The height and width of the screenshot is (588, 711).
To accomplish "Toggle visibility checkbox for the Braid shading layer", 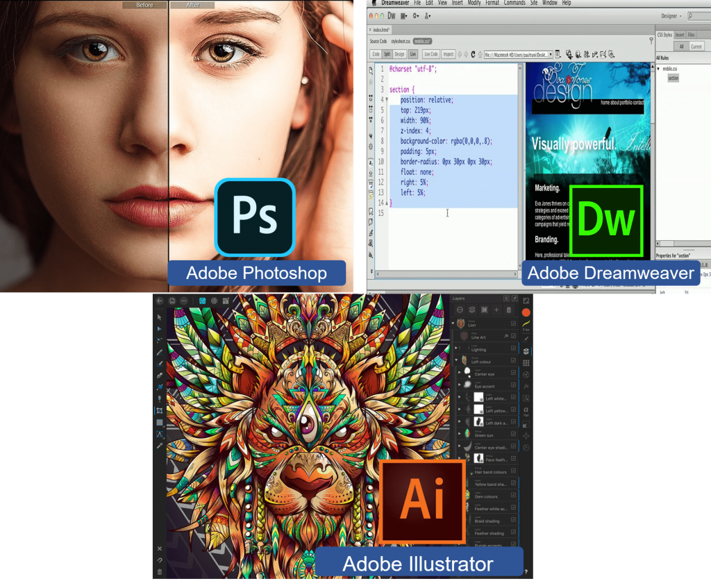I will 513,519.
